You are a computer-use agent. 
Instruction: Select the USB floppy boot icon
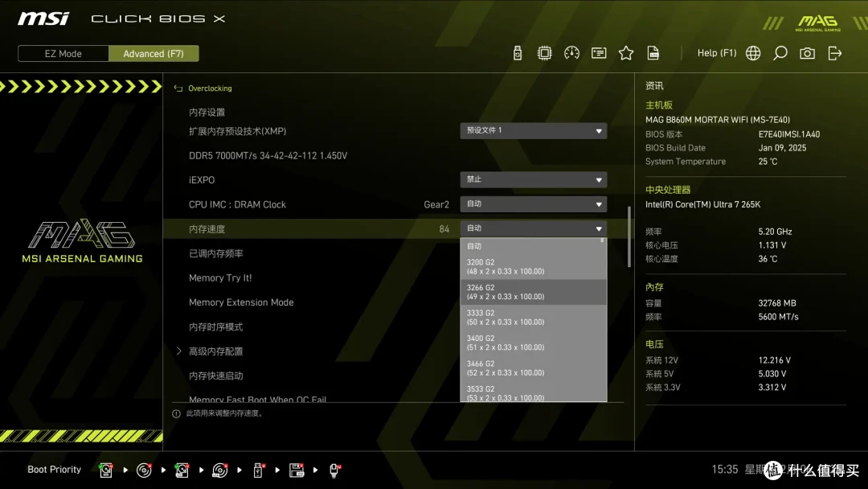296,471
